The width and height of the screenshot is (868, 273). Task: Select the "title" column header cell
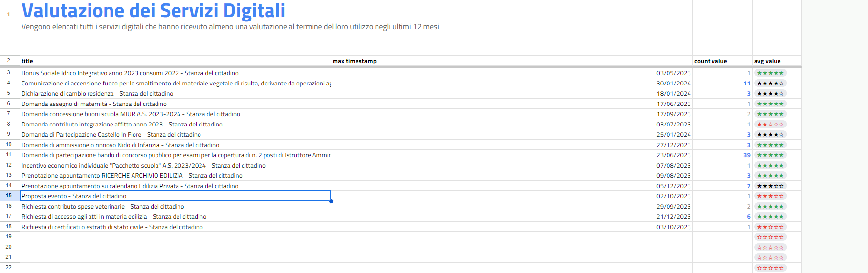point(175,61)
